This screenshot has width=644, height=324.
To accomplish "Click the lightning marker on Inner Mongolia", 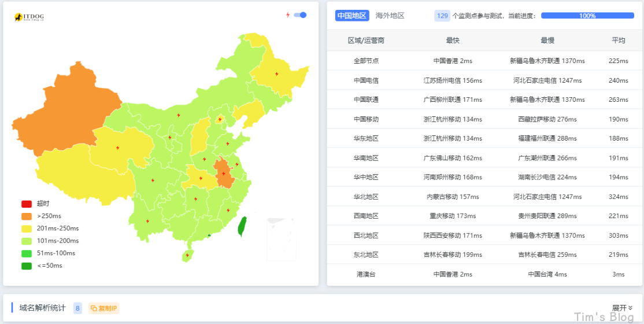I will click(x=178, y=115).
